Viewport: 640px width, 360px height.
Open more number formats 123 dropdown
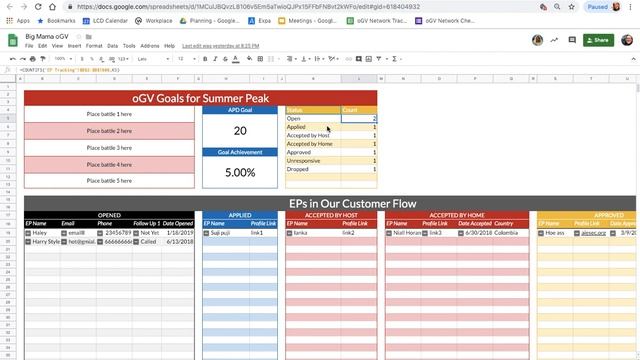coord(123,59)
